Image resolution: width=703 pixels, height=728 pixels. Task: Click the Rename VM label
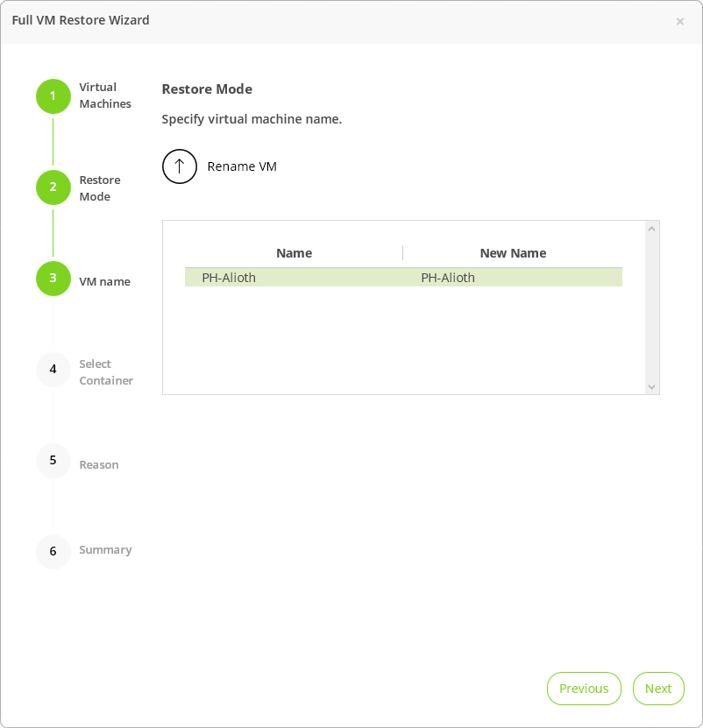242,166
